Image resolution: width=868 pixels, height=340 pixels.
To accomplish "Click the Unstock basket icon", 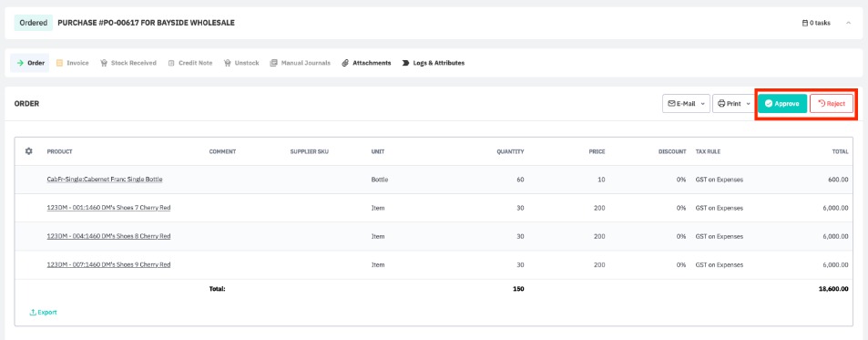I will coord(228,63).
